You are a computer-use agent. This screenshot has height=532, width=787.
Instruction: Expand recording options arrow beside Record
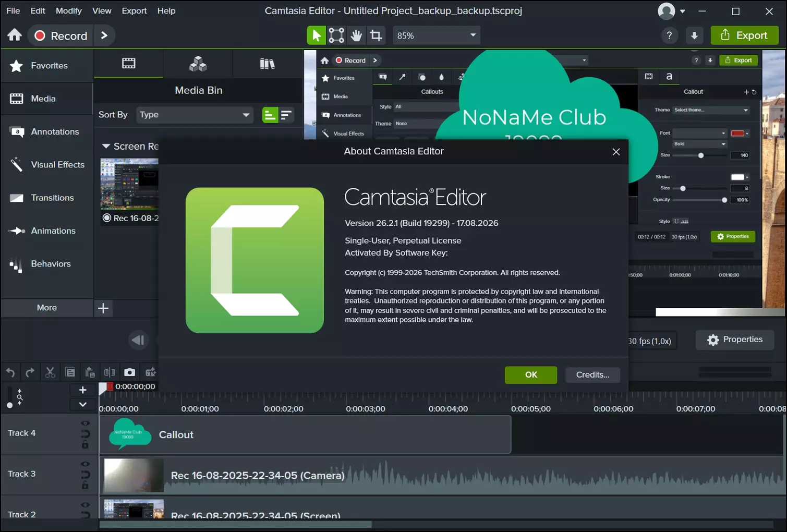[x=104, y=35]
